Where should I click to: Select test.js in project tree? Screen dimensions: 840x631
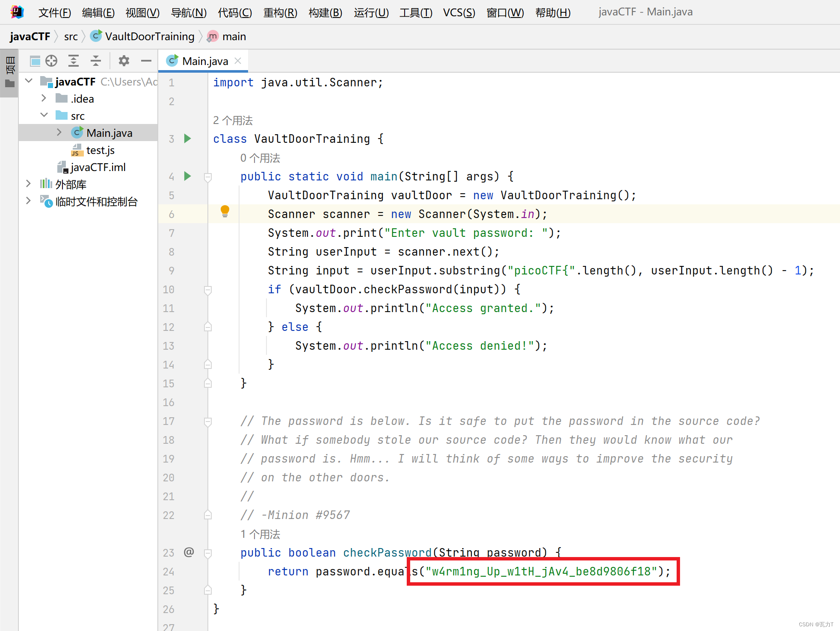pos(100,150)
